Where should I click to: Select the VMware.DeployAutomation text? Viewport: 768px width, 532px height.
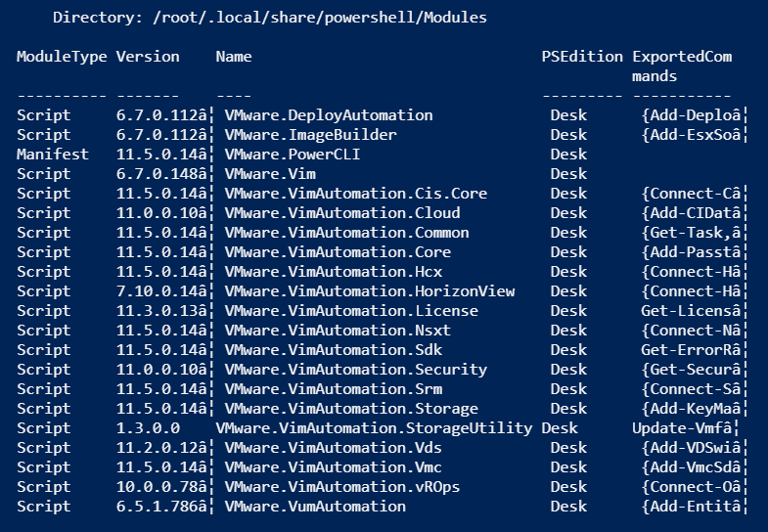pos(329,115)
